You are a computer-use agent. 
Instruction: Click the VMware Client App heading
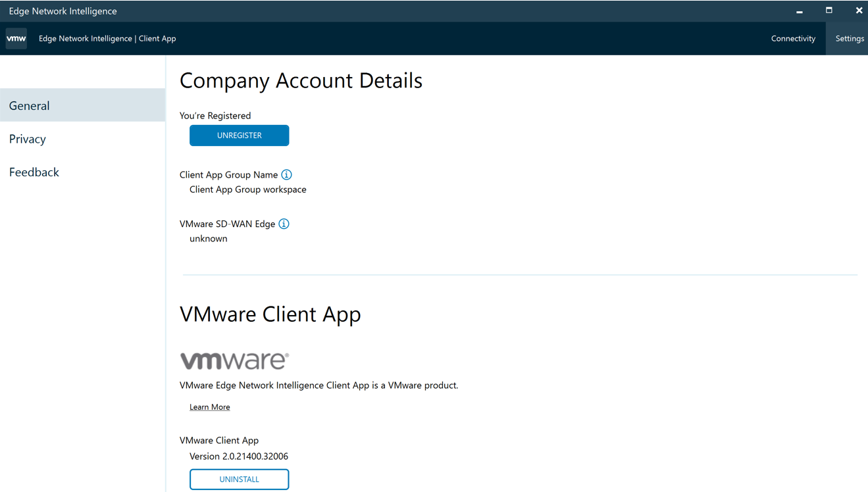[270, 314]
